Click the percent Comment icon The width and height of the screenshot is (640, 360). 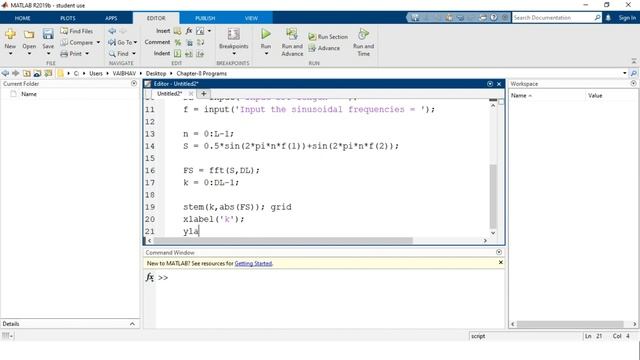[x=178, y=42]
